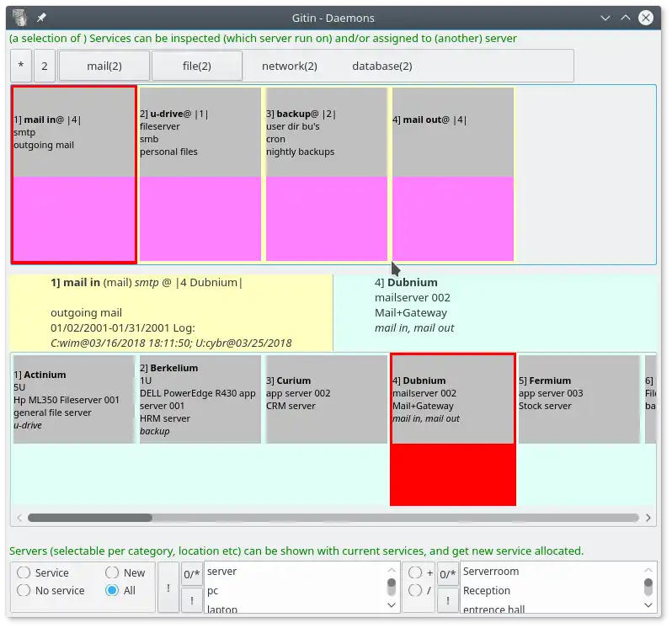This screenshot has height=628, width=672.
Task: Click the up arrow of the location list scrollbar
Action: click(x=648, y=570)
